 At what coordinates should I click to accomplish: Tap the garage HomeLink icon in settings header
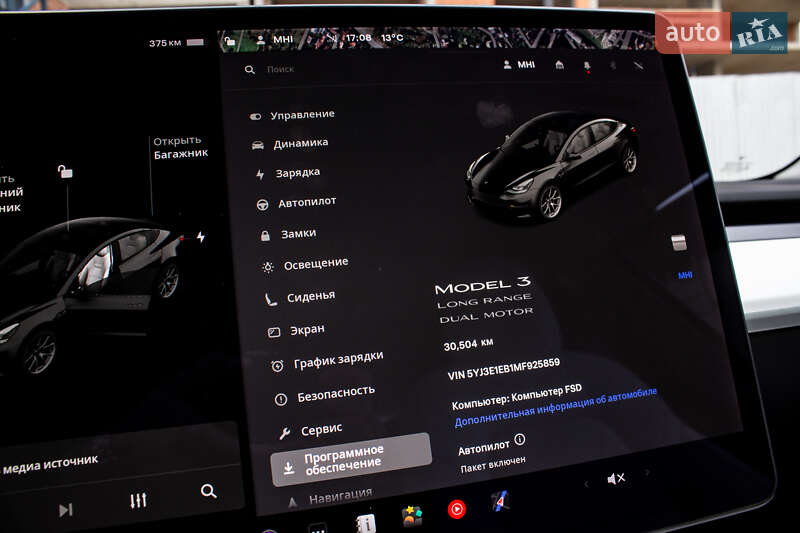point(560,65)
